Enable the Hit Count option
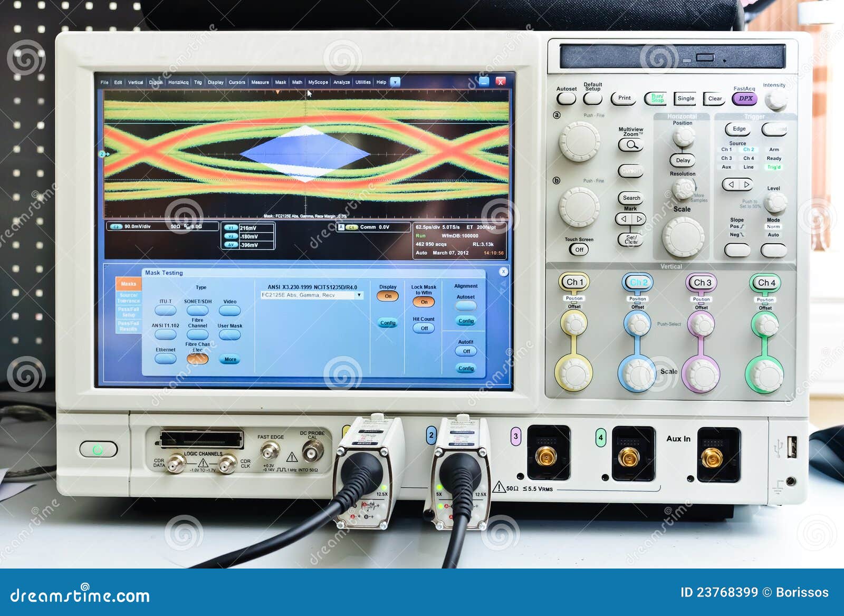 tap(424, 326)
